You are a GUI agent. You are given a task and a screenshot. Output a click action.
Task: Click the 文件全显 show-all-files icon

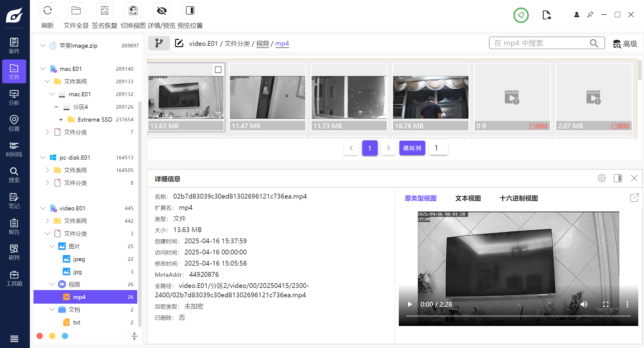tap(76, 11)
